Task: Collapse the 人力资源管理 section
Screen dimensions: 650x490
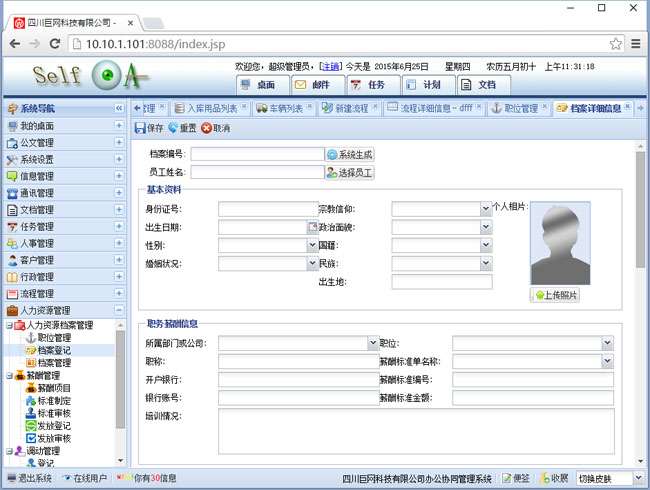Action: coord(119,311)
